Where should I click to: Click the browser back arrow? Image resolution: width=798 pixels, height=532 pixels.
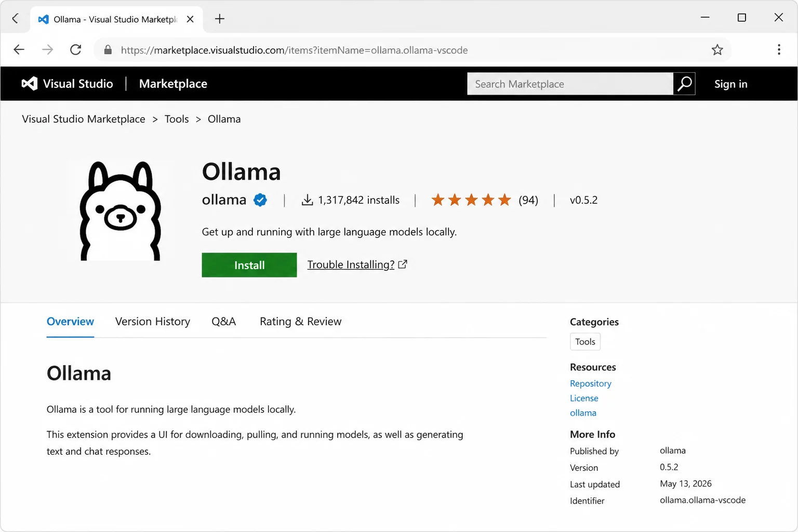coord(19,50)
